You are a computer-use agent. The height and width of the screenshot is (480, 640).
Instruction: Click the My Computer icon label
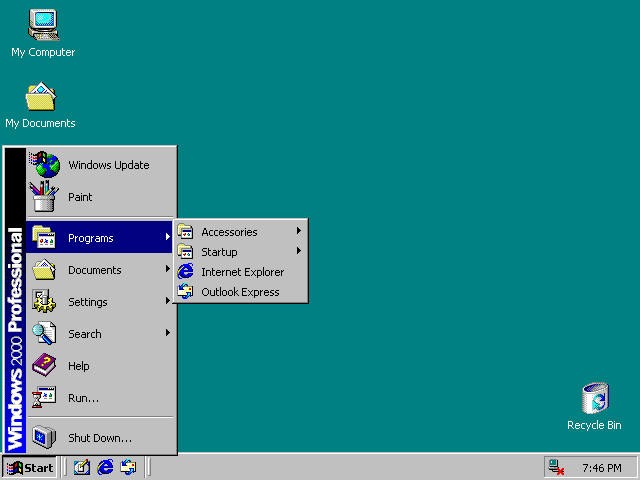(x=43, y=52)
